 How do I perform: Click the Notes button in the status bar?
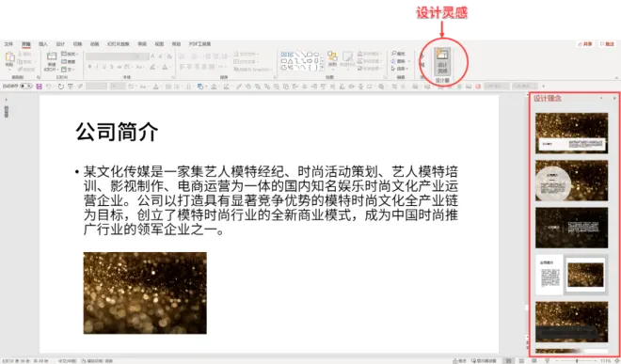460,361
